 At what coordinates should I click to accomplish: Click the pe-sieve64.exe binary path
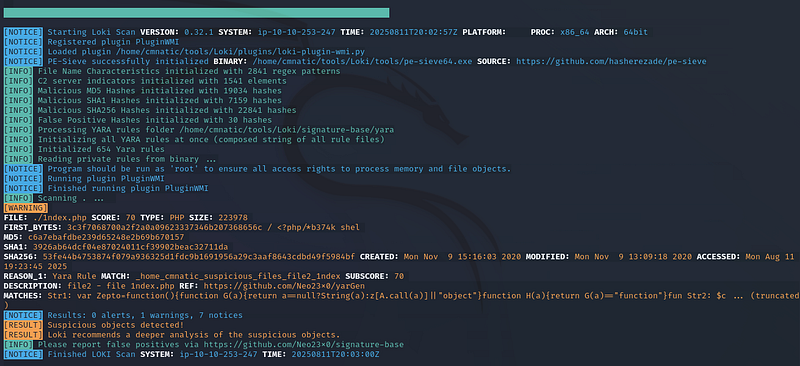[362, 62]
